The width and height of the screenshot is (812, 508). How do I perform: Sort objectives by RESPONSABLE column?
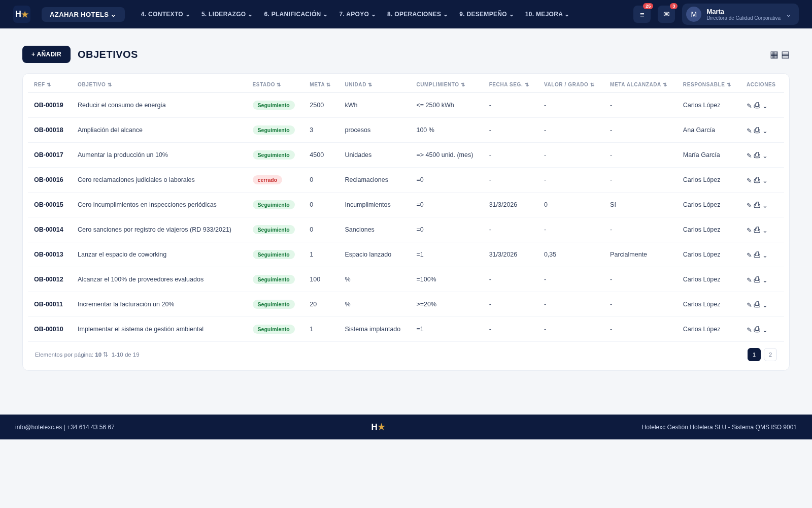(x=707, y=85)
